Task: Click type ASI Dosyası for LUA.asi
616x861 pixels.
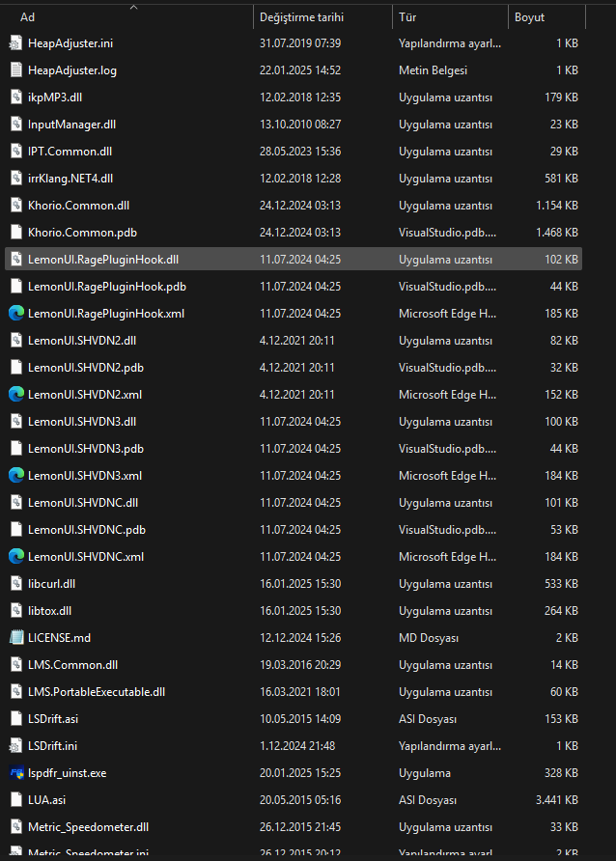Action: coord(428,800)
